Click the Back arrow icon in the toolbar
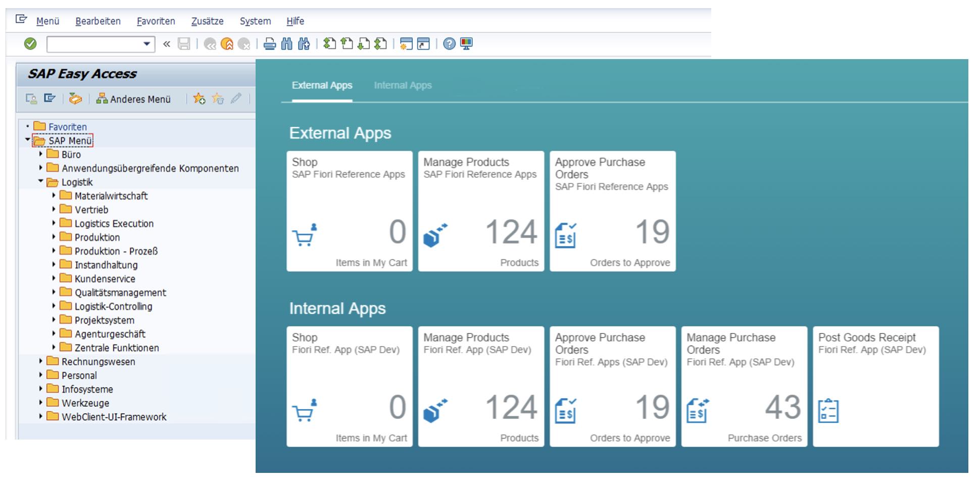 pyautogui.click(x=210, y=44)
